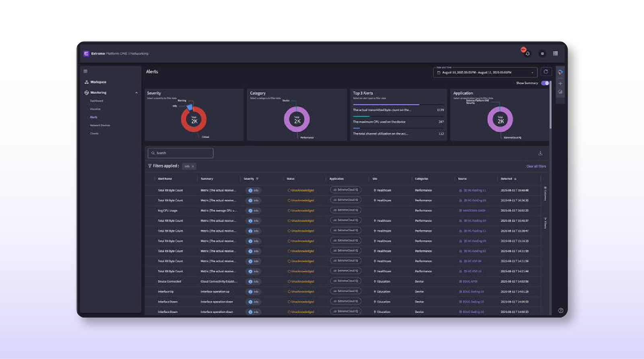The height and width of the screenshot is (359, 644).
Task: Click the Status column header
Action: coord(290,179)
